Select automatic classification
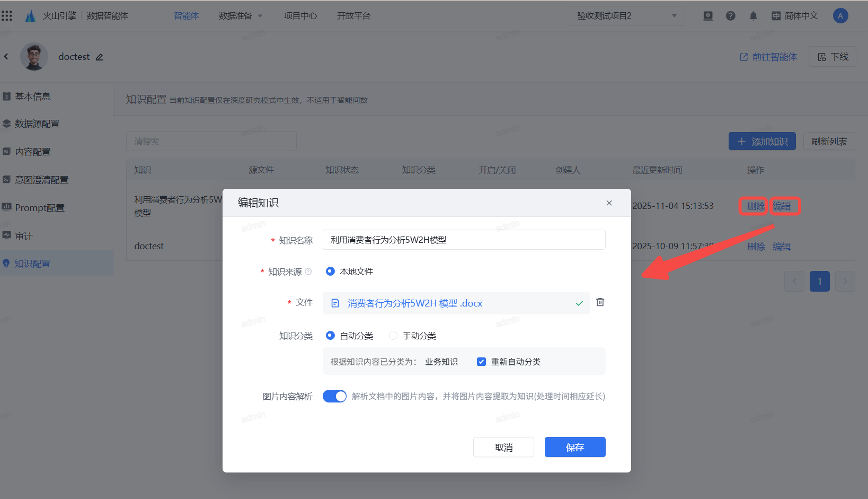This screenshot has height=499, width=868. pos(330,336)
